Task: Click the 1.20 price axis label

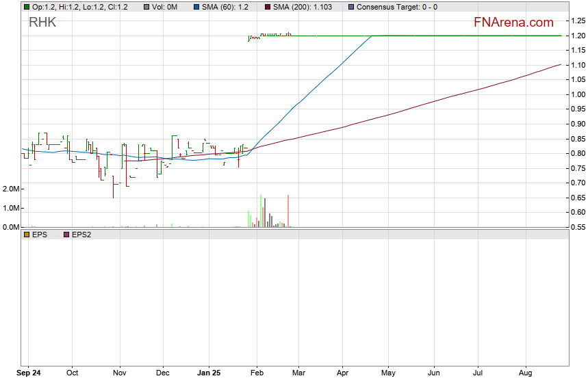Action: 578,36
